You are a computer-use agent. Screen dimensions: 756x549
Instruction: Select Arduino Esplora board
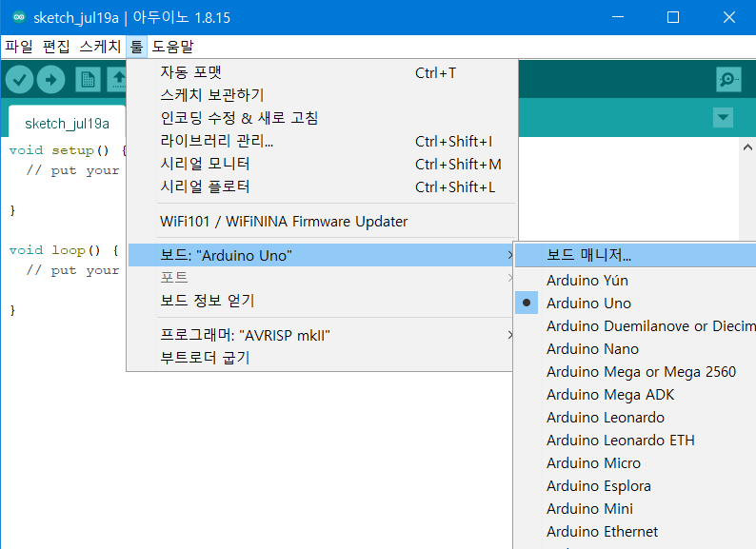tap(635, 486)
